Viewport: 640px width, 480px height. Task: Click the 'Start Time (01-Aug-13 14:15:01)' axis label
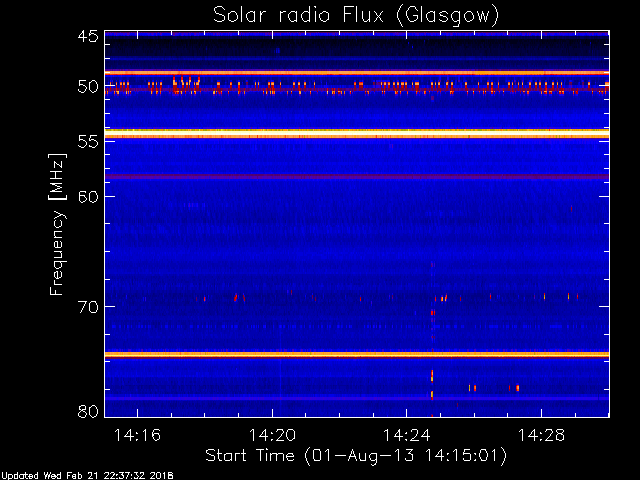(x=356, y=456)
